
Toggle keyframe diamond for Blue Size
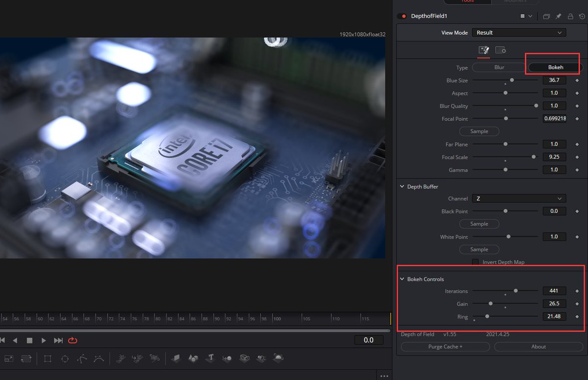577,80
